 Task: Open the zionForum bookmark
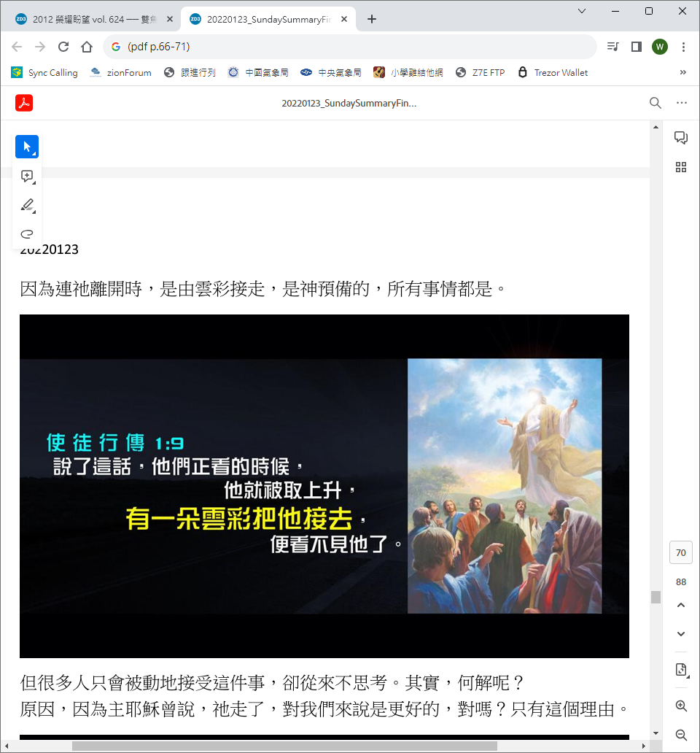point(121,72)
